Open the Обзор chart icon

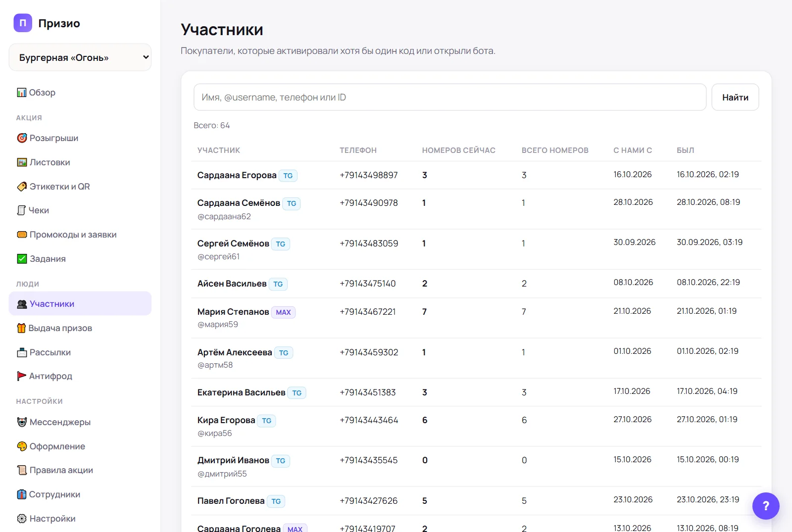(x=22, y=93)
